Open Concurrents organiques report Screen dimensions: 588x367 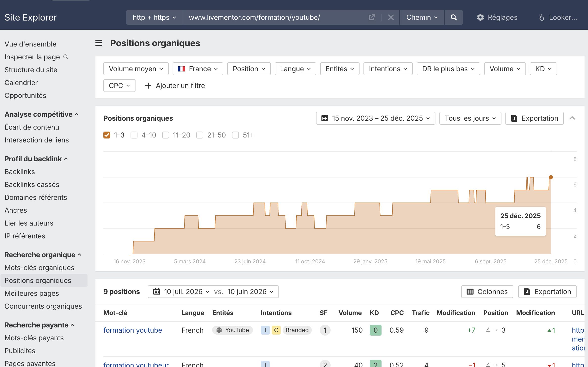[43, 306]
